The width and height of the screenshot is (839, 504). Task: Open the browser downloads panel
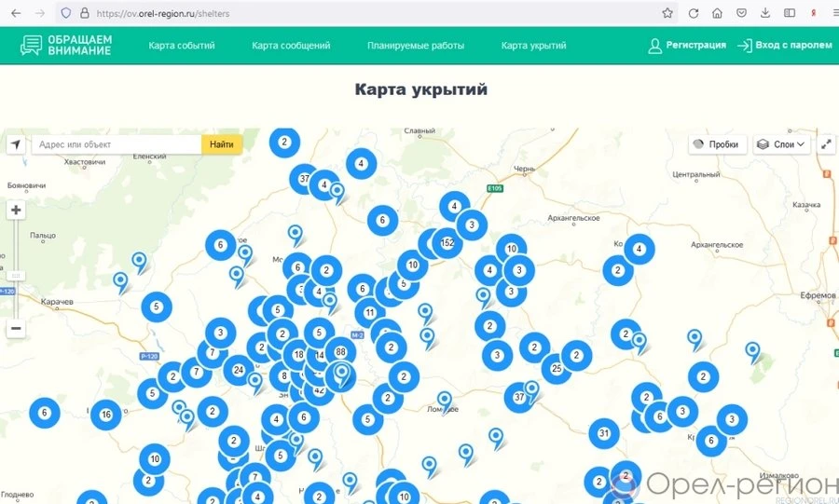tap(765, 13)
